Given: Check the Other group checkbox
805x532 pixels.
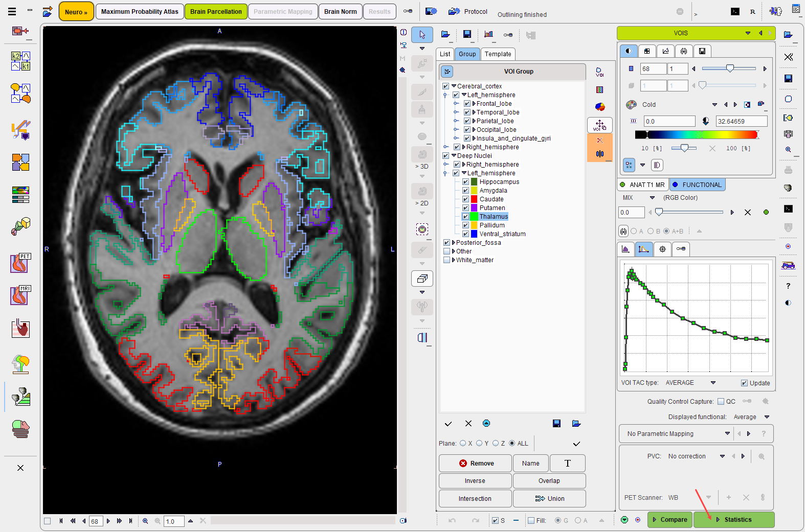Looking at the screenshot, I should click(x=446, y=251).
